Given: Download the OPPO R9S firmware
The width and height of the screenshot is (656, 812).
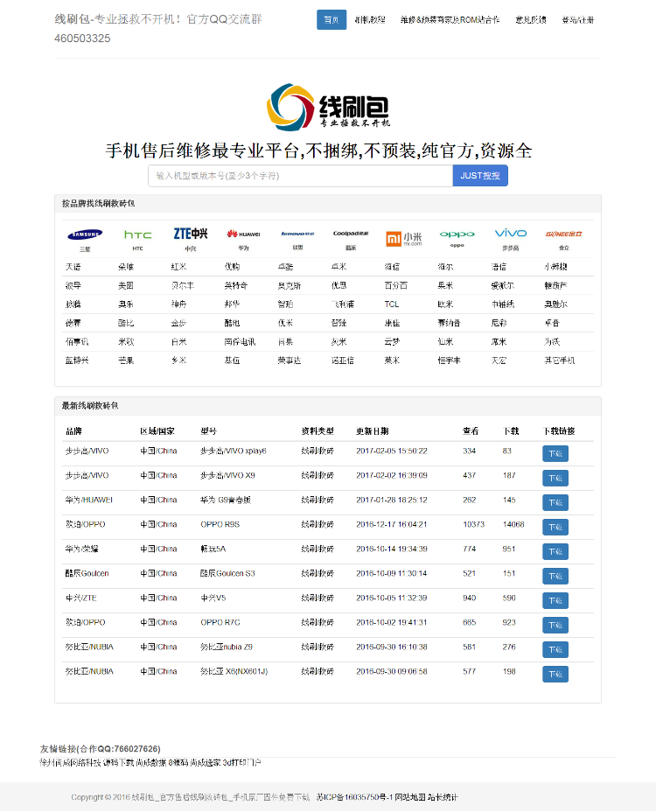Looking at the screenshot, I should click(x=555, y=527).
